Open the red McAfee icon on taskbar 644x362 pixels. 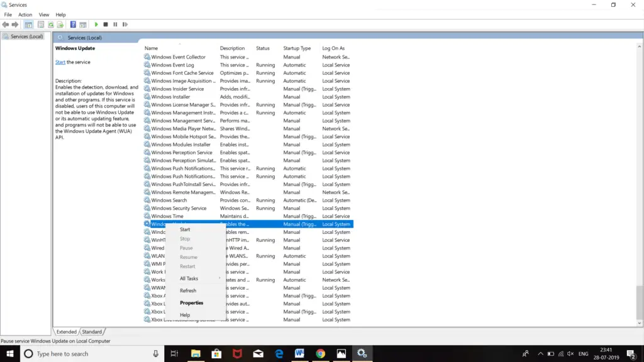[x=237, y=353]
